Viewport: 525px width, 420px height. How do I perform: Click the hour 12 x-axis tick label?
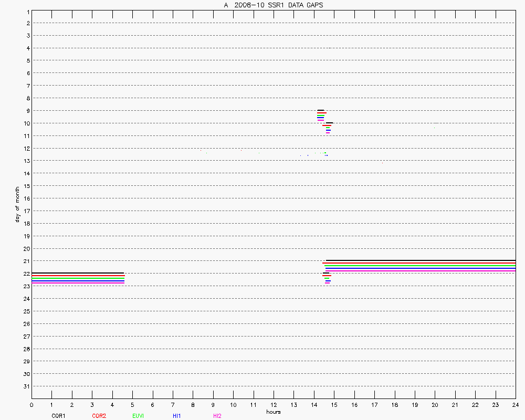click(x=274, y=405)
